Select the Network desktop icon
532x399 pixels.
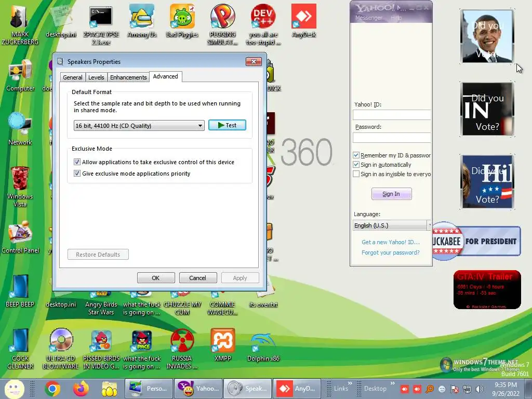20,129
